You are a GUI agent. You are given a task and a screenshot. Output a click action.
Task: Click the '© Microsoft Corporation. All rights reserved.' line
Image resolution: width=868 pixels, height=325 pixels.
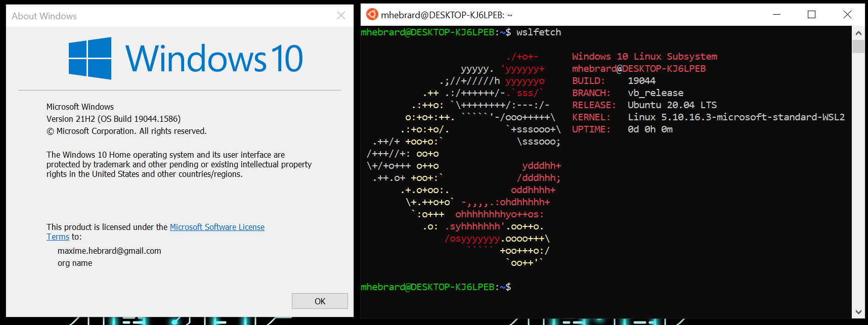[126, 131]
